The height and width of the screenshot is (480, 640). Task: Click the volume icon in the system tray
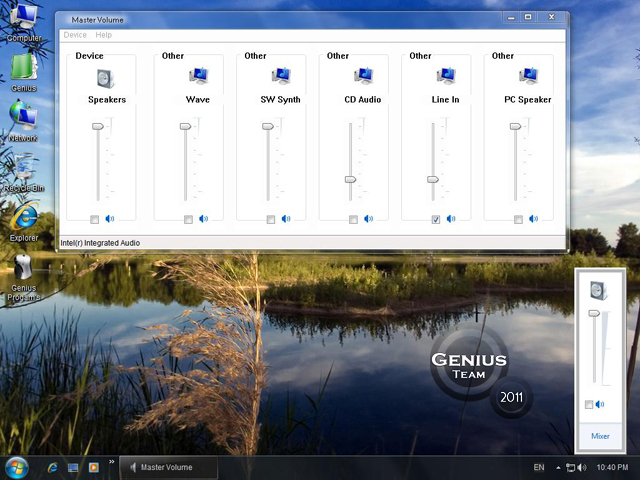pos(582,467)
